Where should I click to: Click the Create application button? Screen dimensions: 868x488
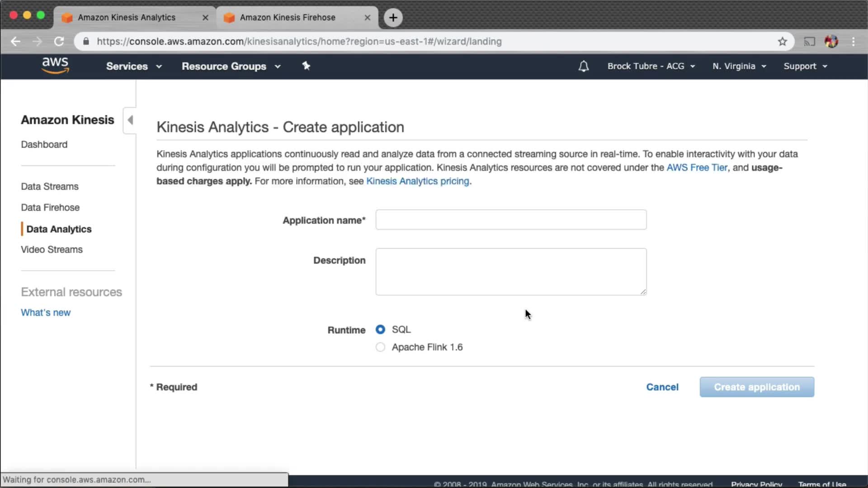(x=756, y=387)
